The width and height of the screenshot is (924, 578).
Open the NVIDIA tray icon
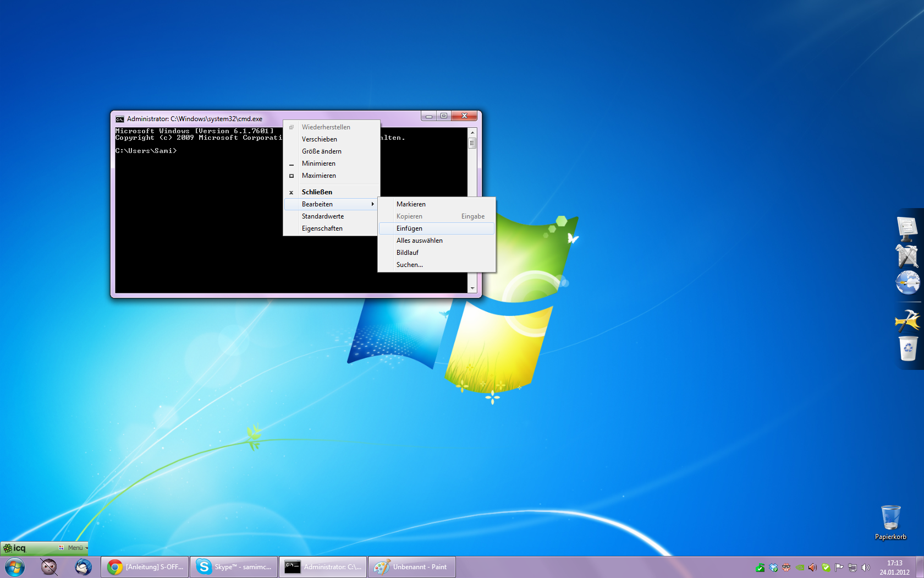pyautogui.click(x=800, y=568)
